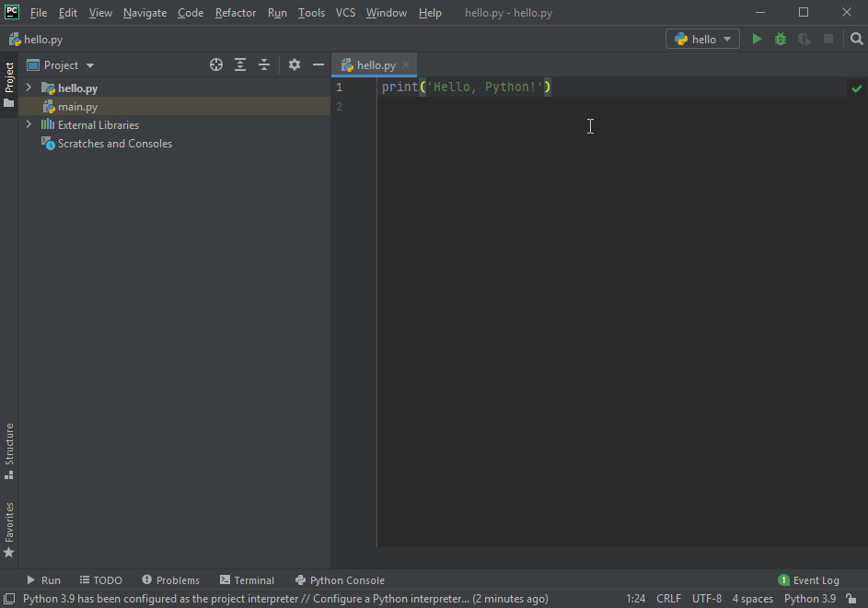The height and width of the screenshot is (608, 868).
Task: Open the Terminal tool window
Action: tap(247, 579)
